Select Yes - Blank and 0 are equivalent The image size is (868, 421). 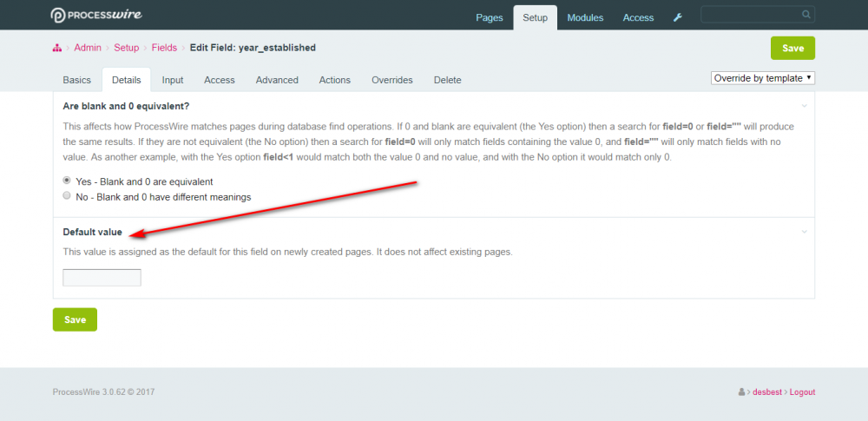coord(67,181)
